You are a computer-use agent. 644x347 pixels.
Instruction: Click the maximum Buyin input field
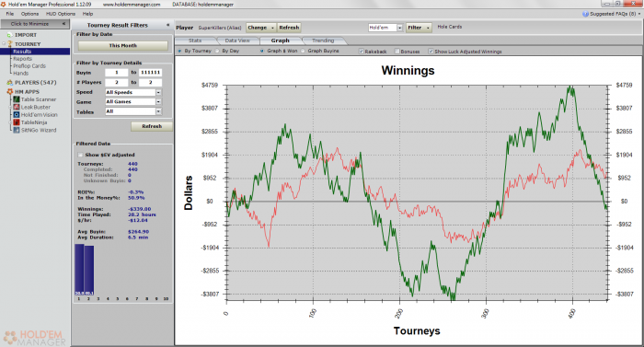tap(150, 73)
